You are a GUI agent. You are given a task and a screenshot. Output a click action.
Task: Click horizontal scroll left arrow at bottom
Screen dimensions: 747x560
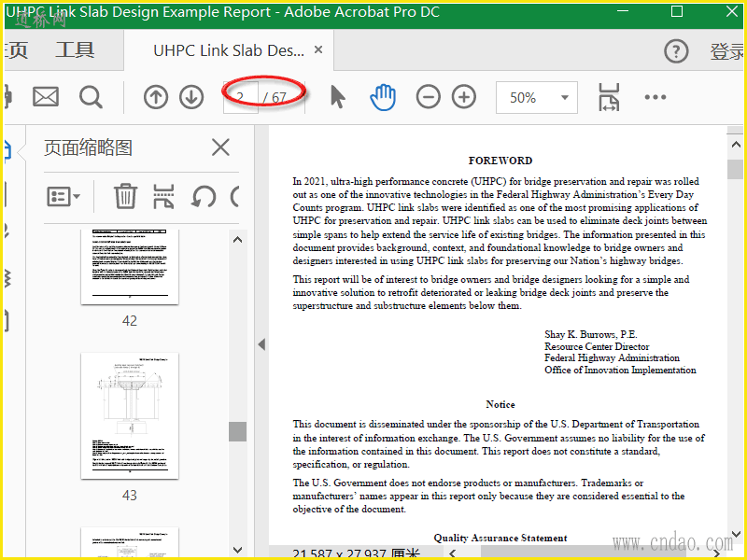tap(453, 553)
